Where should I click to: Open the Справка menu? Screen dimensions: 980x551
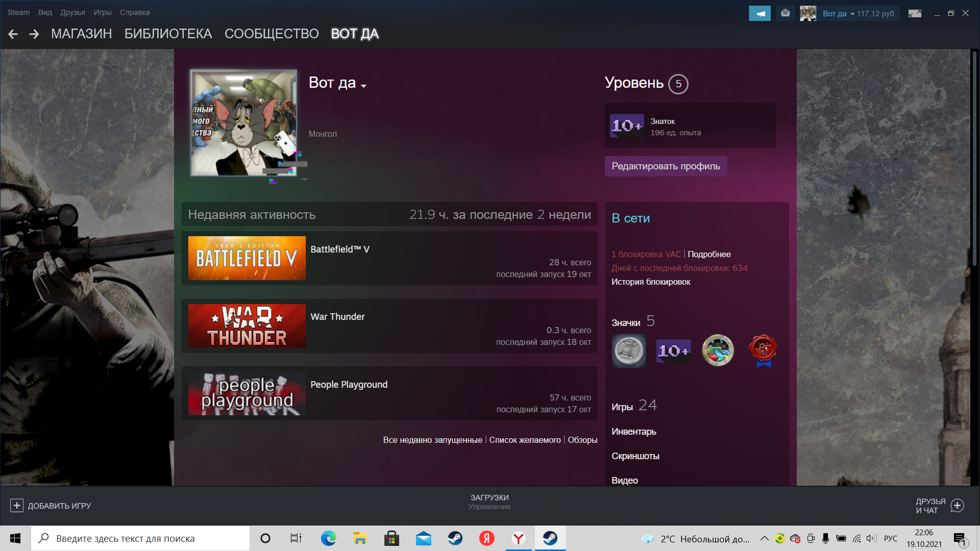(x=135, y=12)
